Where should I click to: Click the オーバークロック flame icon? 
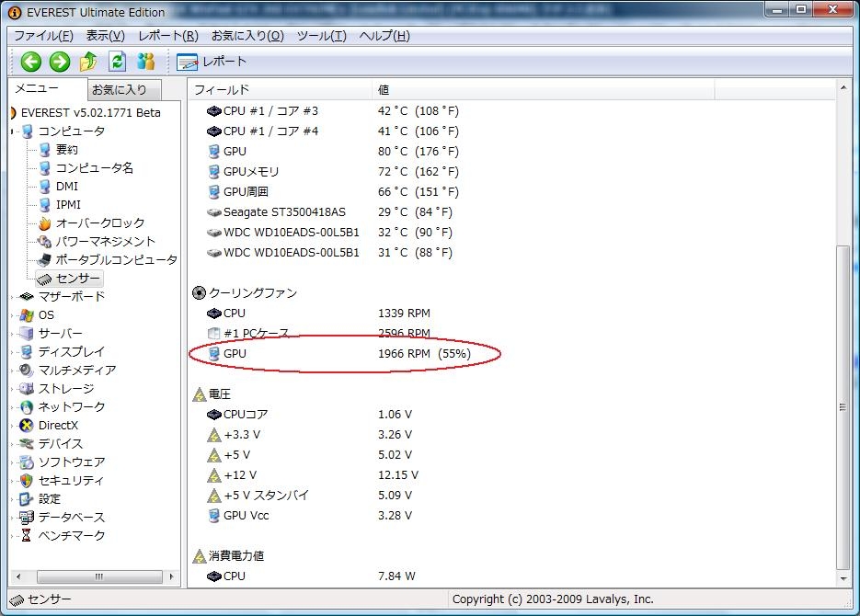[45, 223]
